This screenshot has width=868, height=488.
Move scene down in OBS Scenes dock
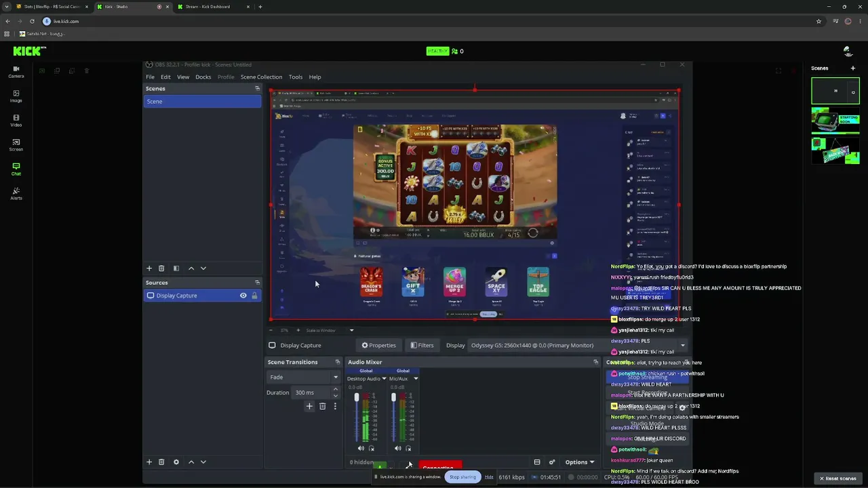[203, 268]
